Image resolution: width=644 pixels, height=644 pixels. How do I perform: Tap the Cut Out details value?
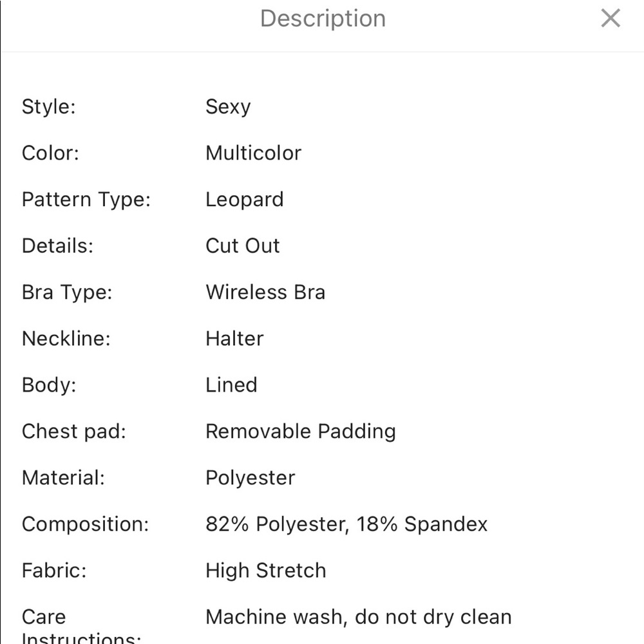point(242,246)
